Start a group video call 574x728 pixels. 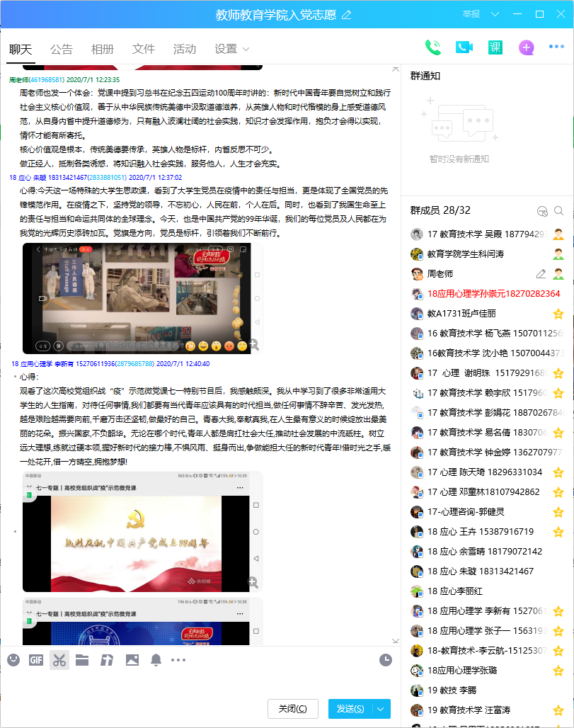[464, 47]
